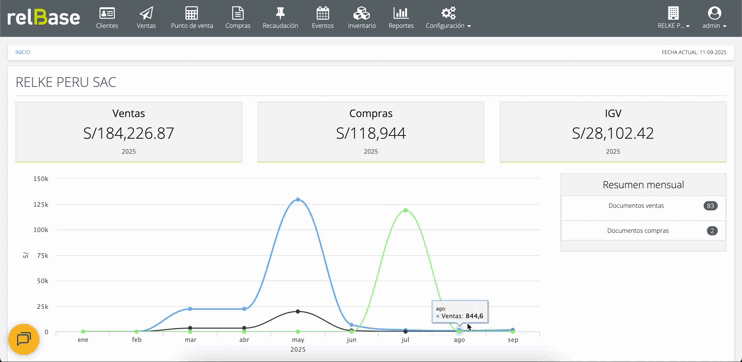Viewport: 742px width, 362px height.
Task: Open Punto de venta calculator icon
Action: point(192,13)
